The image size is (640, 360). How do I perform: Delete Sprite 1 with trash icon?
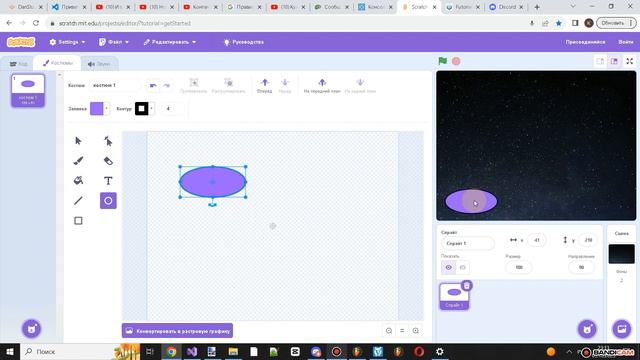point(467,285)
